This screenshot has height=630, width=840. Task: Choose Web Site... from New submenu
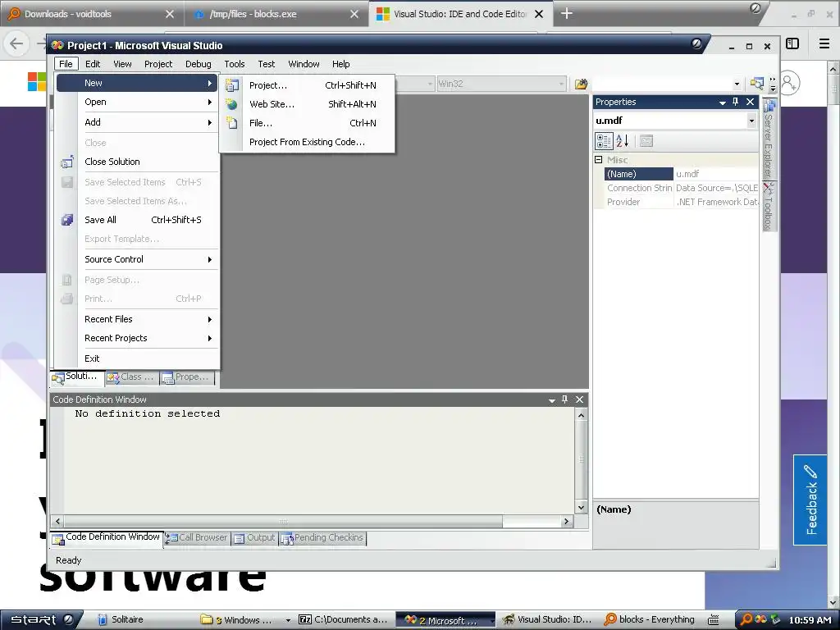pyautogui.click(x=307, y=104)
